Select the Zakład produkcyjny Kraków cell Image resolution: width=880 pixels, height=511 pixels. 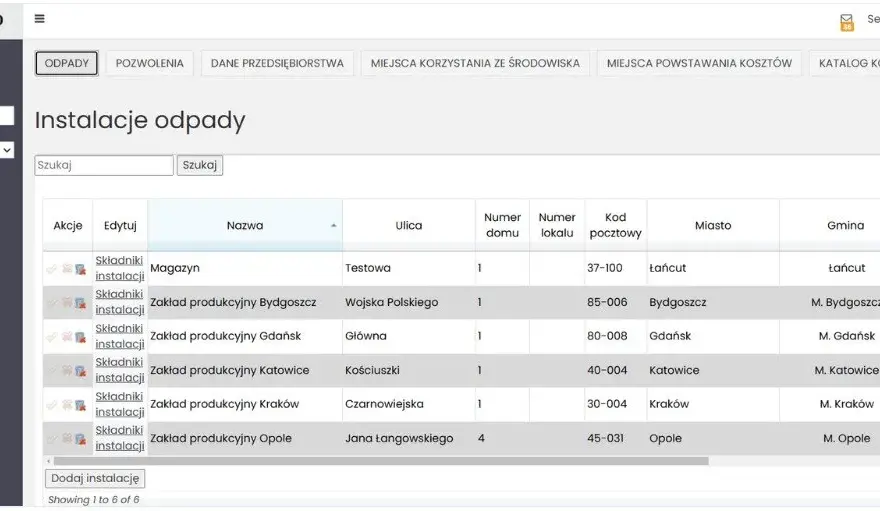tap(245, 404)
